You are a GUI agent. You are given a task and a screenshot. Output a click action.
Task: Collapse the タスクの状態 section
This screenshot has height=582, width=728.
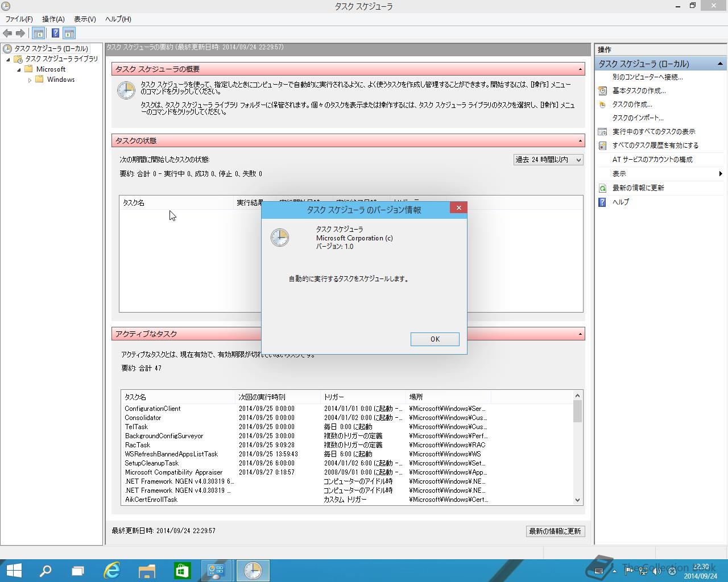[x=580, y=140]
